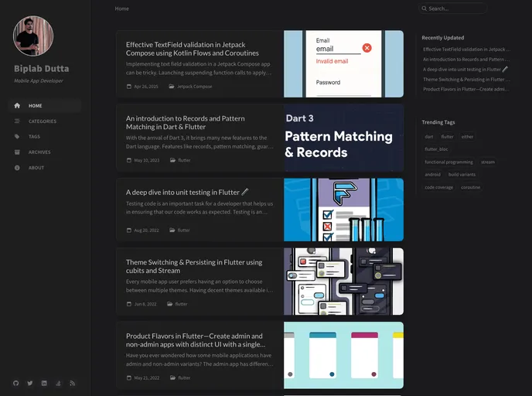Click 'Theme Switching & Persisting' in Recently Updated
The width and height of the screenshot is (532, 396).
pos(465,79)
